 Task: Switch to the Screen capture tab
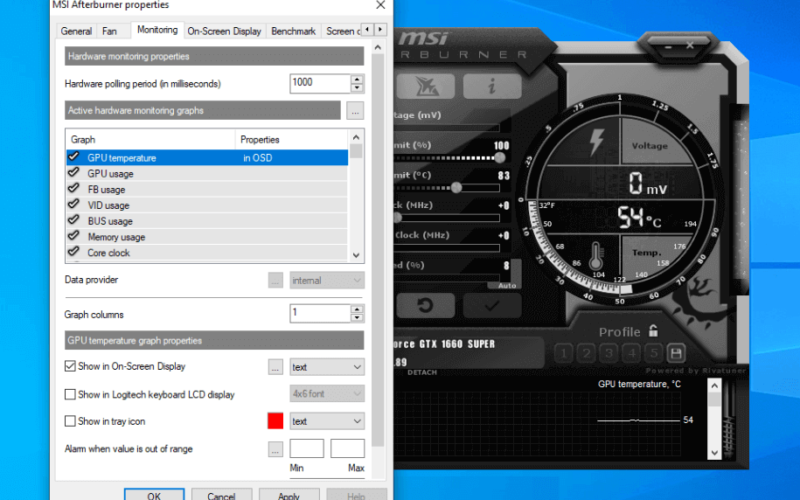342,31
